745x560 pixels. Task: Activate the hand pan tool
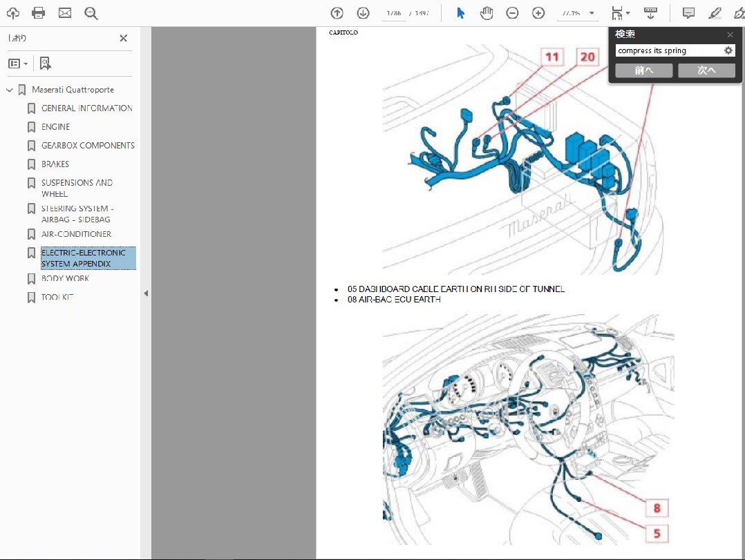click(x=486, y=13)
